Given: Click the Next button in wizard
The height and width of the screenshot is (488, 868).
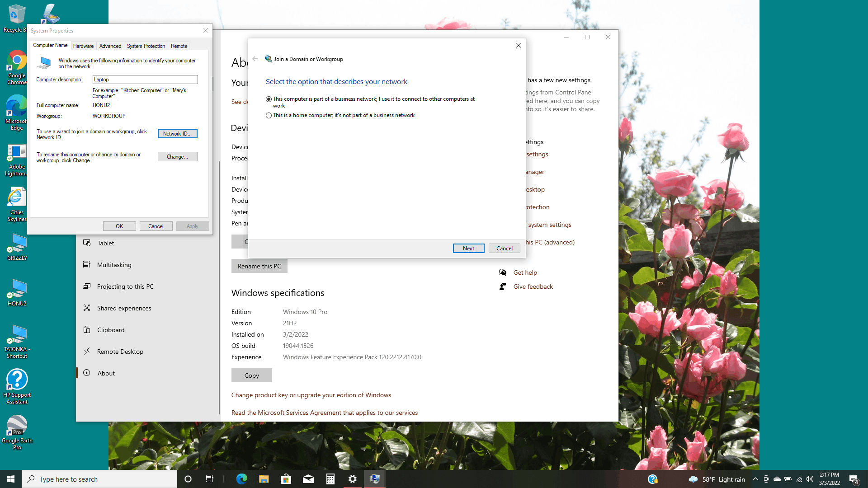Looking at the screenshot, I should pos(468,248).
